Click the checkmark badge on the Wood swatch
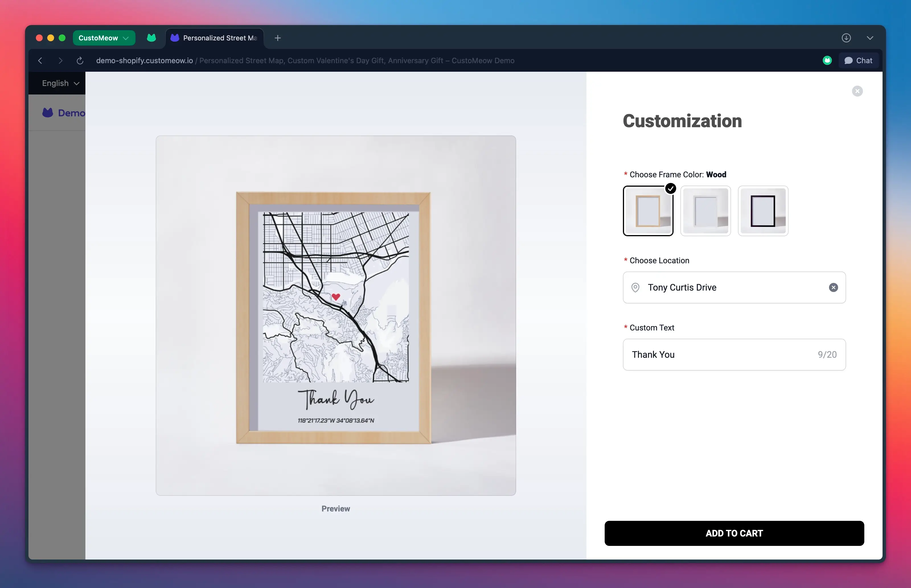 click(x=670, y=189)
